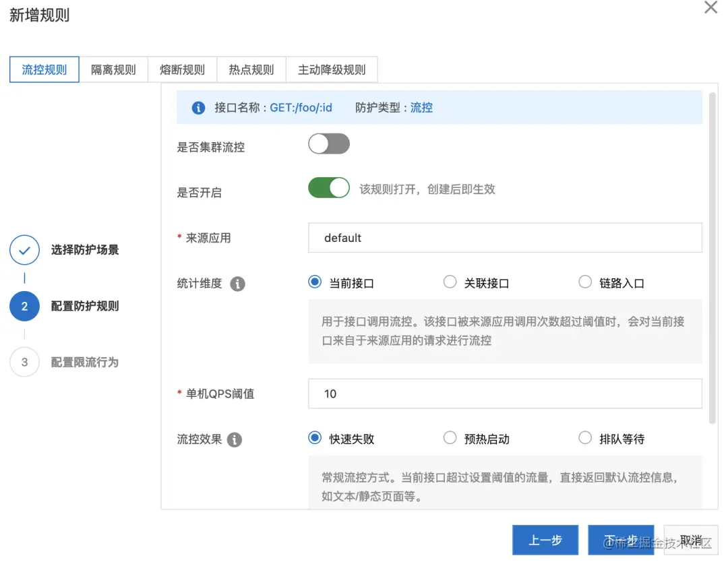Choose 排队等待 flow control effect
This screenshot has width=728, height=566.
[x=585, y=438]
